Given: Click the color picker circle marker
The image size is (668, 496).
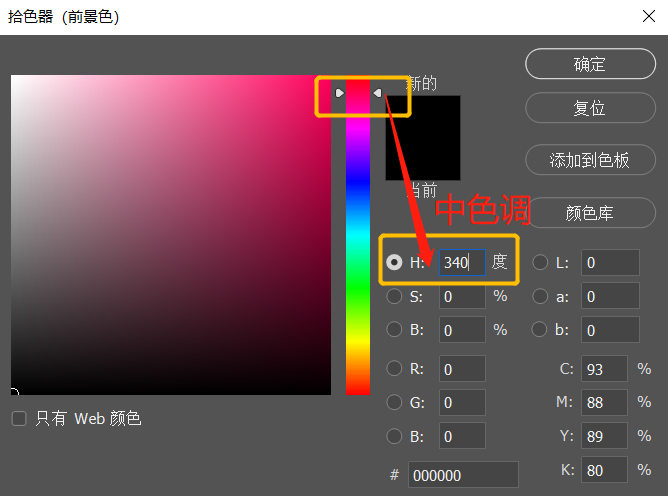Looking at the screenshot, I should [14, 392].
